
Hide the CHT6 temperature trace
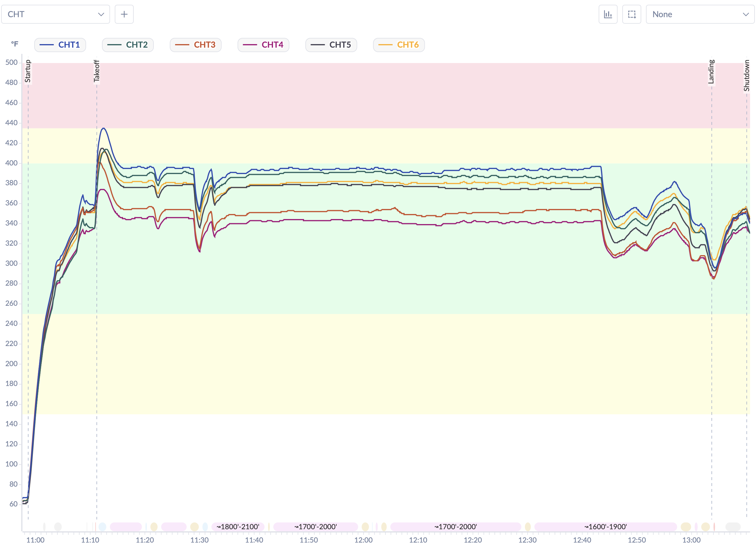(399, 45)
